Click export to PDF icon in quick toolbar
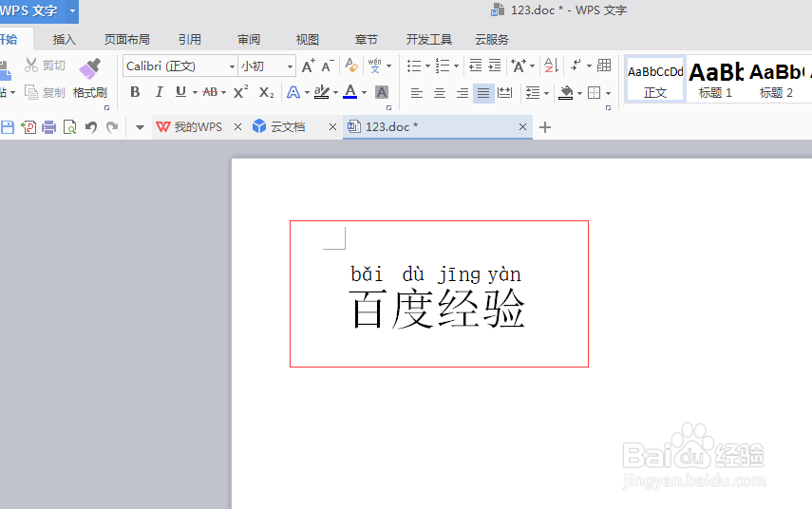The width and height of the screenshot is (812, 509). pos(28,127)
